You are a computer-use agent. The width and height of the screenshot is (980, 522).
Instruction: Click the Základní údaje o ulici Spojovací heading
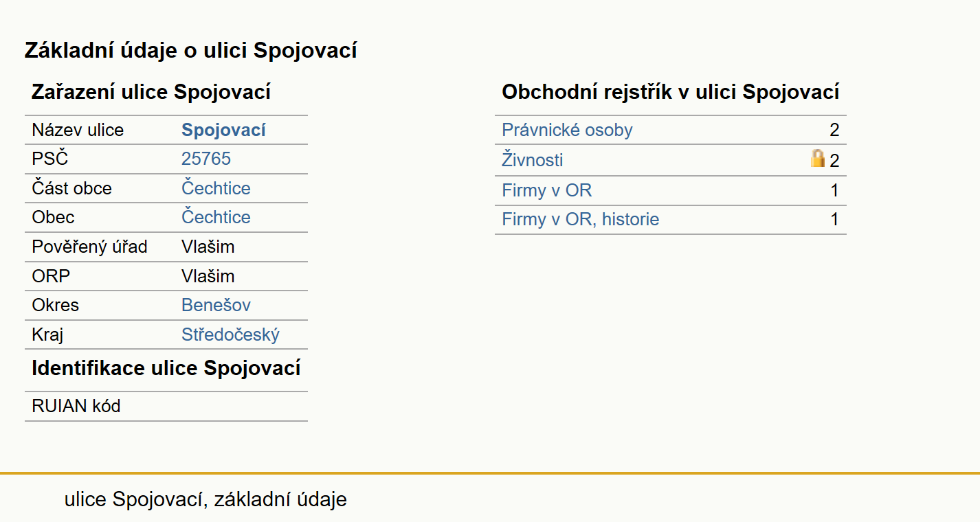[191, 50]
